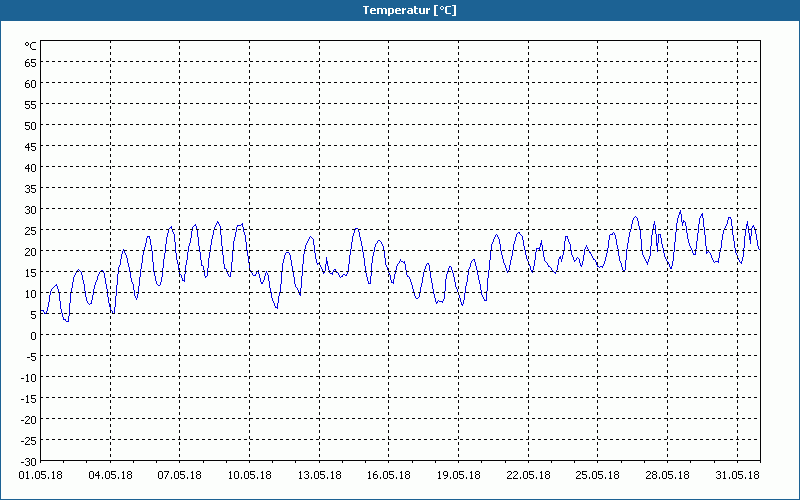Click the 25 value on the y-axis
The height and width of the screenshot is (500, 800).
pos(31,231)
